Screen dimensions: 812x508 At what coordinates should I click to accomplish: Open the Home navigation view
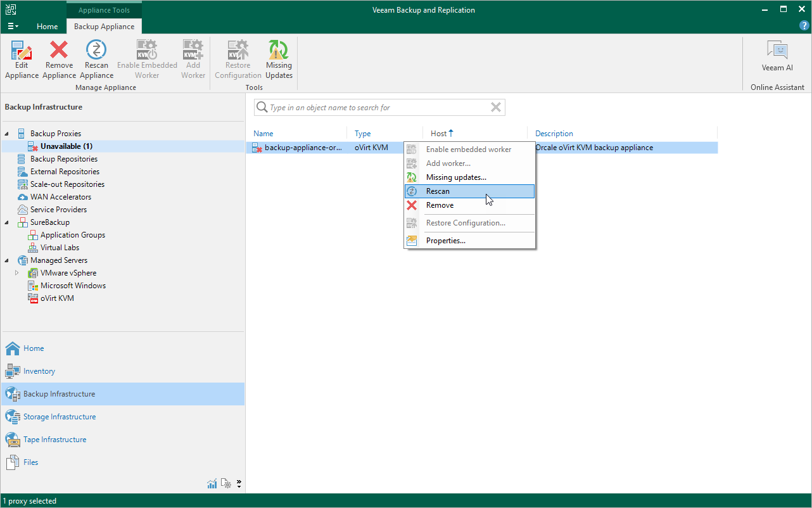[x=122, y=348]
